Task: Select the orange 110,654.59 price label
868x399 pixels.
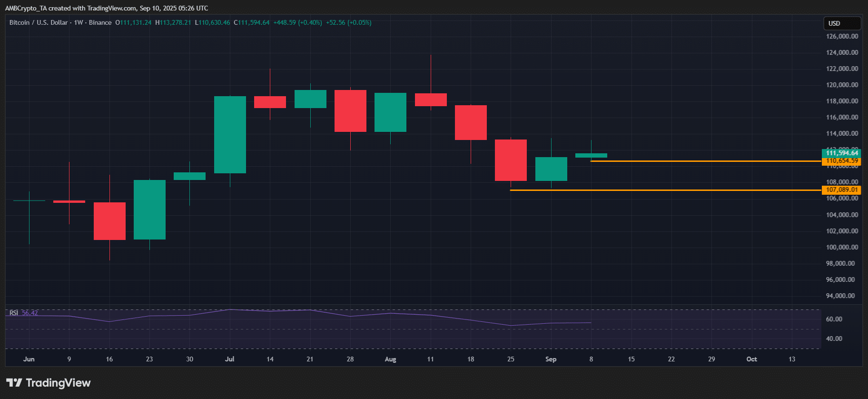Action: 841,161
